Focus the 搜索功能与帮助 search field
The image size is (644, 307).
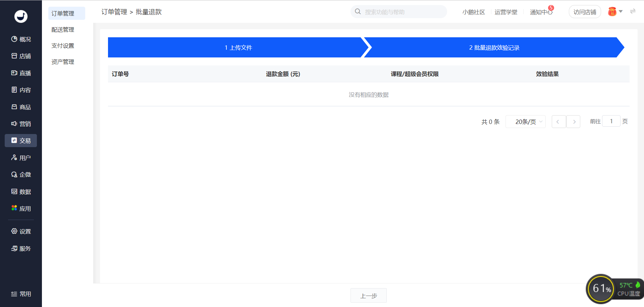pos(399,12)
